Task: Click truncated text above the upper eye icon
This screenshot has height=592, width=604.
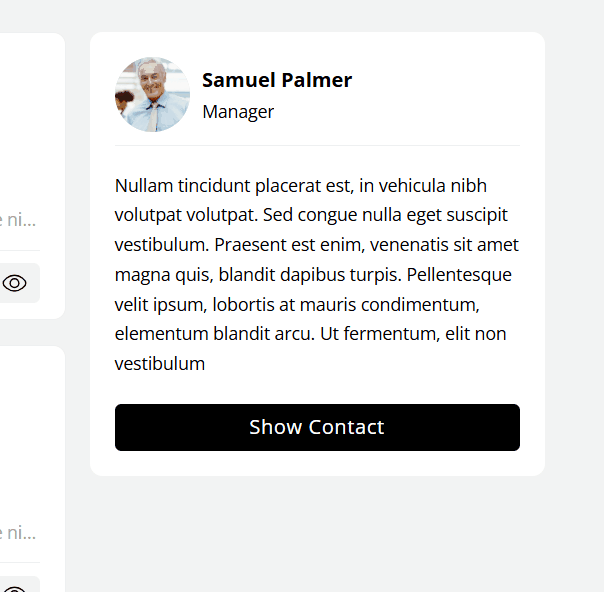Action: pos(20,219)
